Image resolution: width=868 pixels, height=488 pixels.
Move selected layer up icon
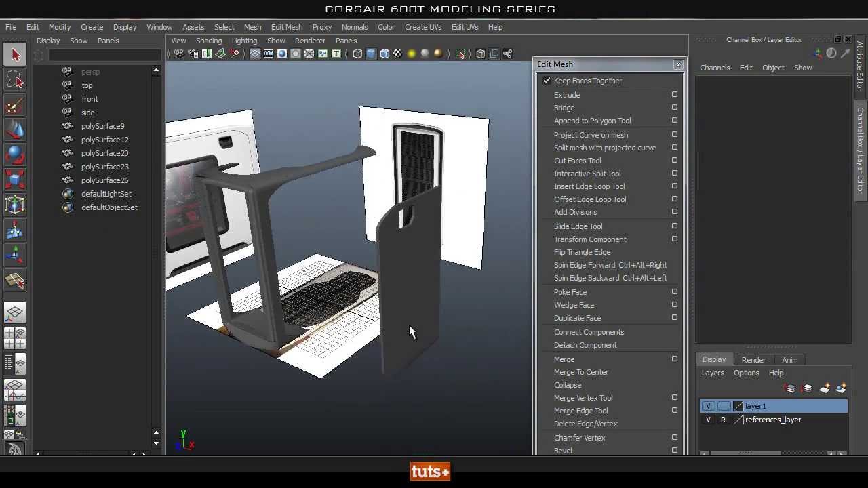click(791, 388)
